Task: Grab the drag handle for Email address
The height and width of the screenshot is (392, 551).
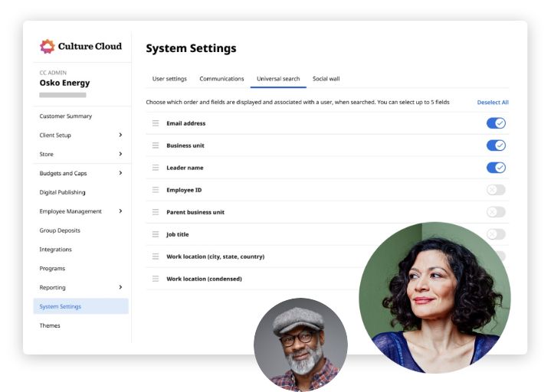Action: pyautogui.click(x=156, y=123)
